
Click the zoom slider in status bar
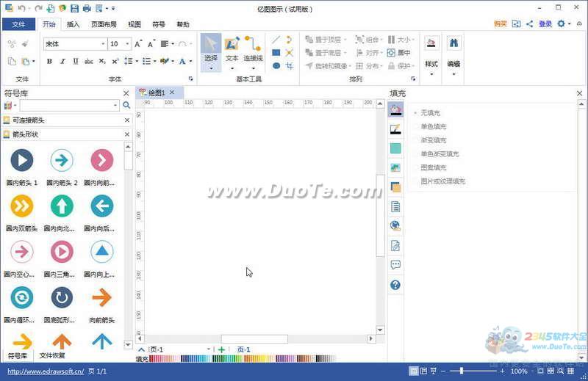[462, 371]
